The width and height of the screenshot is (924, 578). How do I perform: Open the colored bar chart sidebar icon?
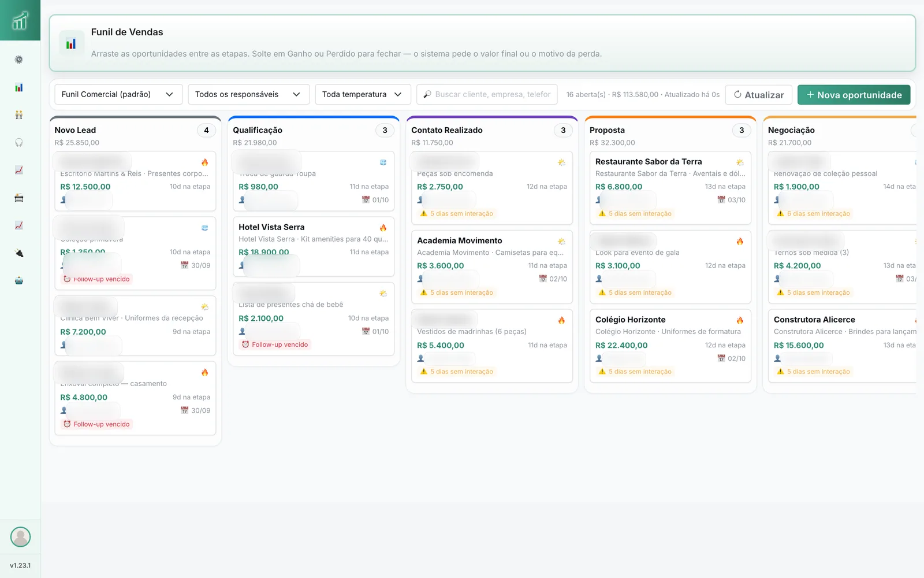pyautogui.click(x=19, y=87)
